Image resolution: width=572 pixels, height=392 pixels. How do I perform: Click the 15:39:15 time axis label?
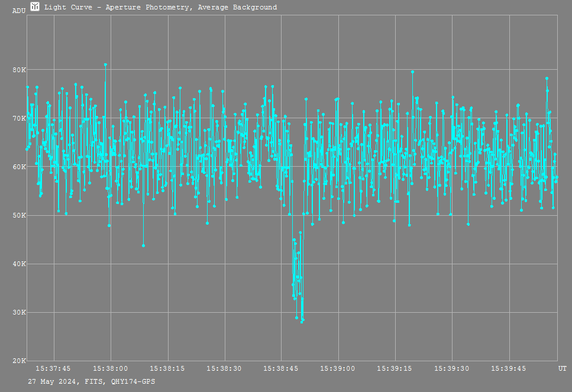[x=395, y=369]
